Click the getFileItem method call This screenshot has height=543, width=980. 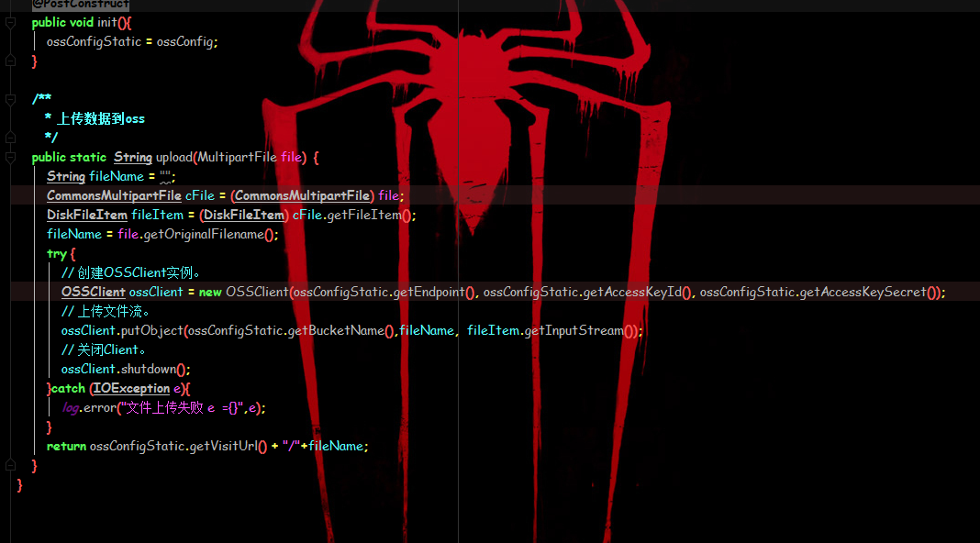(363, 216)
